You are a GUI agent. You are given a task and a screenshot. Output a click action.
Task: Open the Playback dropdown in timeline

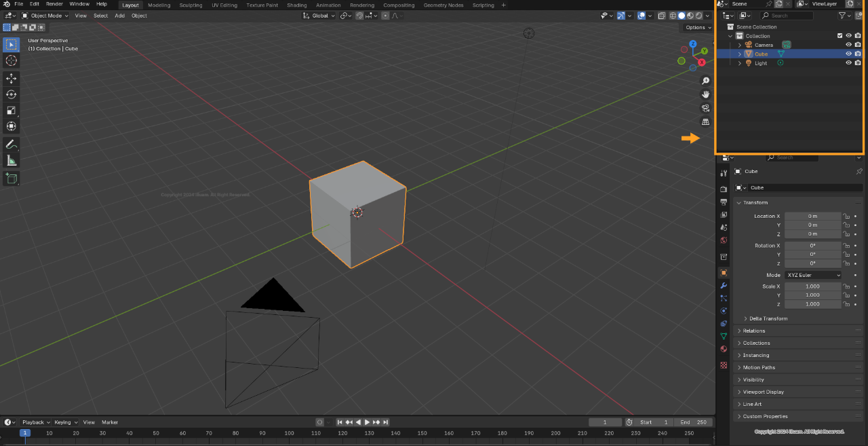36,422
